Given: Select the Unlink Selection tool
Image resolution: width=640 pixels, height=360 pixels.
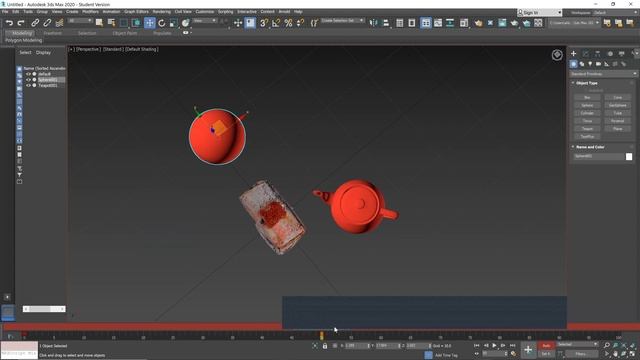Looking at the screenshot, I should tap(47, 23).
